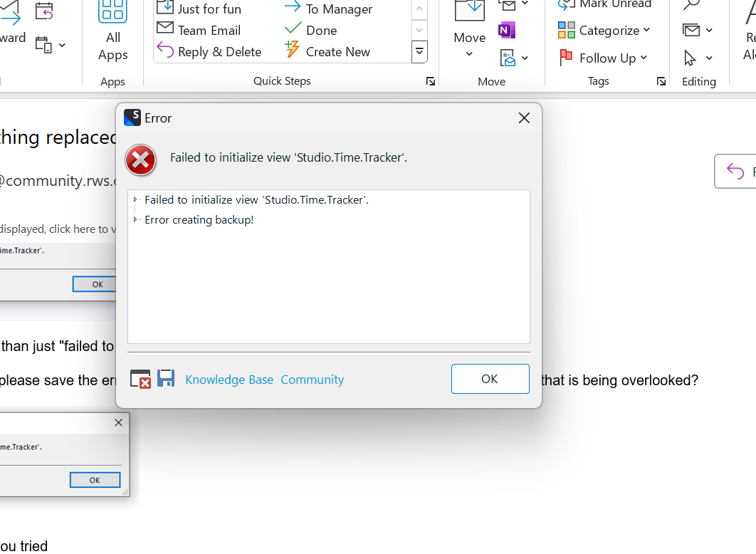The height and width of the screenshot is (554, 756).
Task: Open the Follow Up flag dropdown
Action: tap(603, 58)
